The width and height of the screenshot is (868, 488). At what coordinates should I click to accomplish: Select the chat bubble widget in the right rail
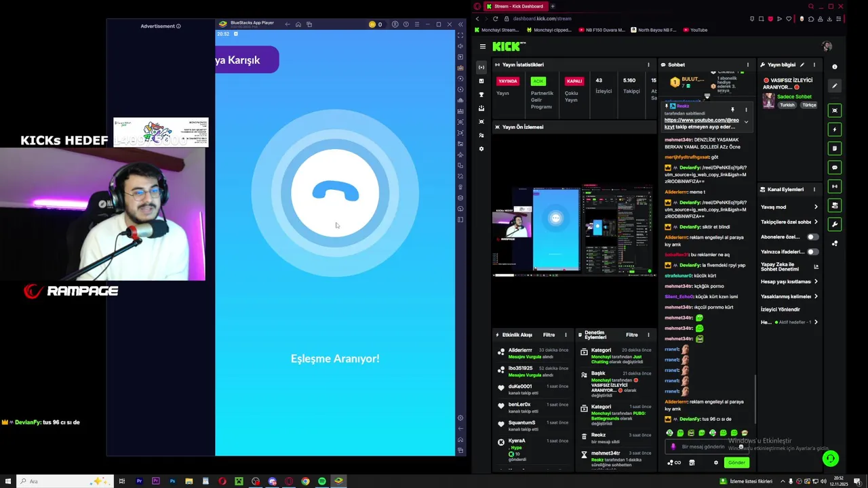pyautogui.click(x=835, y=167)
